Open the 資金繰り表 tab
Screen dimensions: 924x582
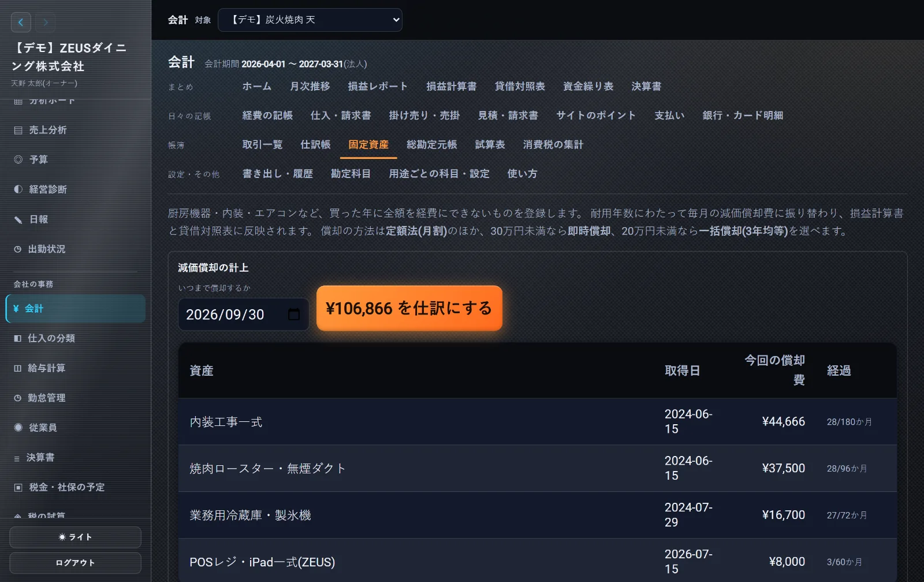pos(588,86)
